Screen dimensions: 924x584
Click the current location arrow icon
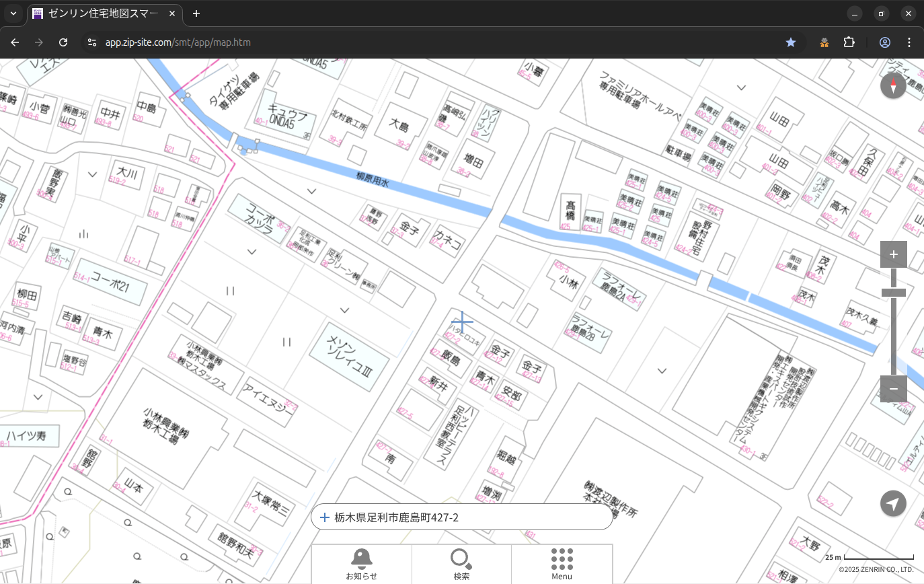pyautogui.click(x=893, y=503)
